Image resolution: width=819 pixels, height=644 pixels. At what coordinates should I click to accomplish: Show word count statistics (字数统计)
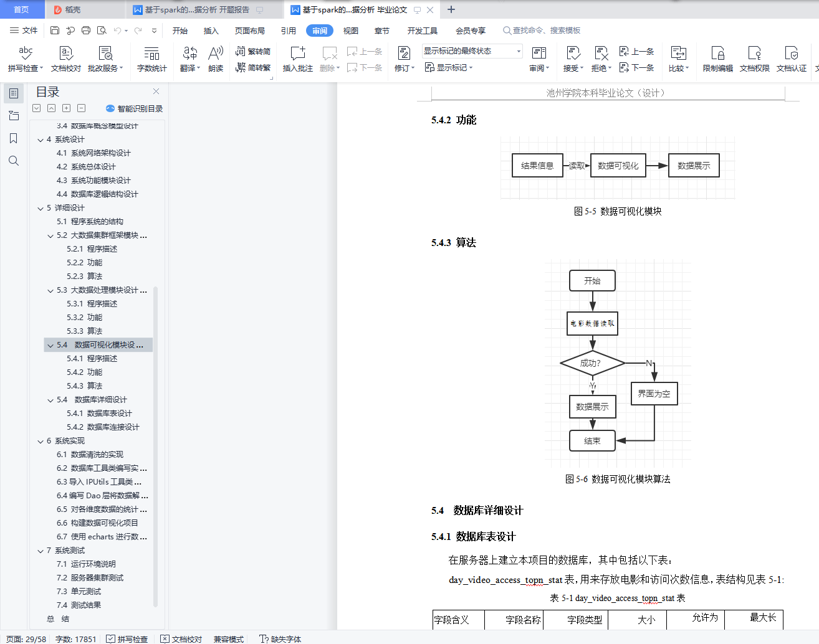pyautogui.click(x=151, y=59)
